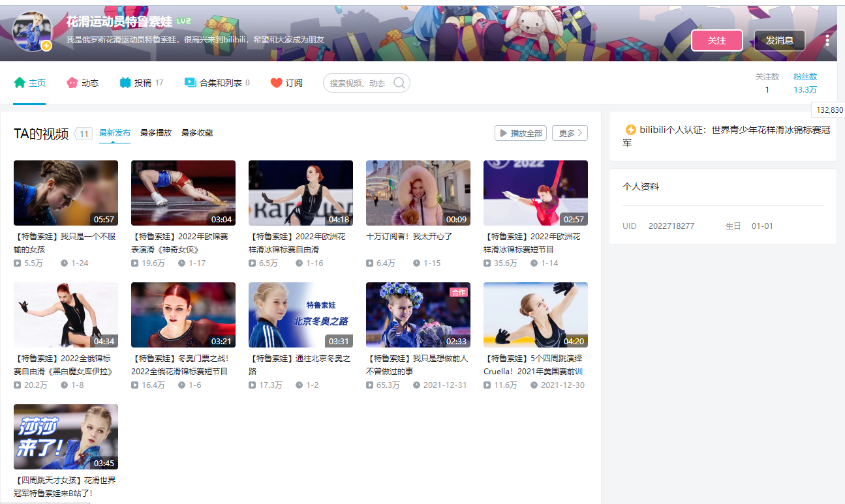The image size is (845, 504).
Task: Sort videos by 最多收藏
Action: [x=197, y=133]
